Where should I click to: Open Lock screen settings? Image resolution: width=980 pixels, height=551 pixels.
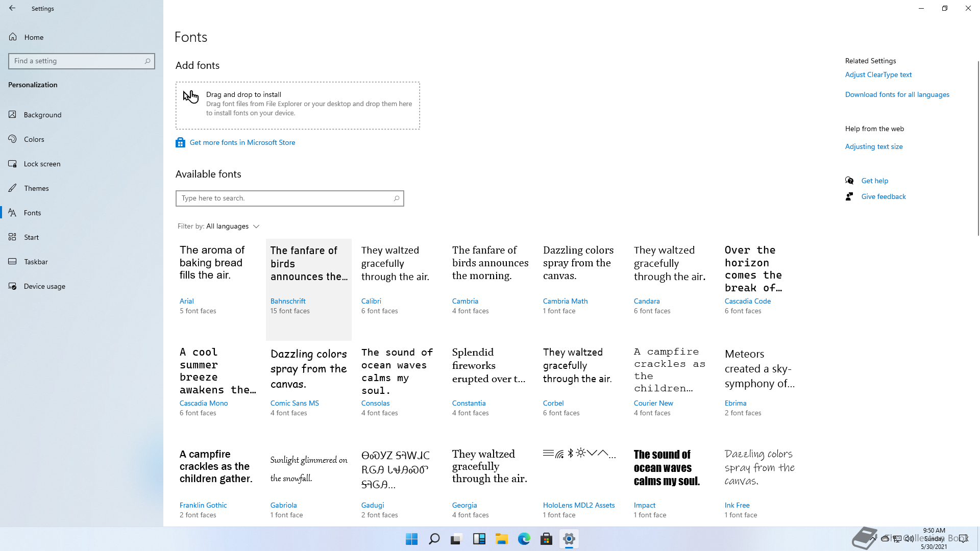click(82, 164)
